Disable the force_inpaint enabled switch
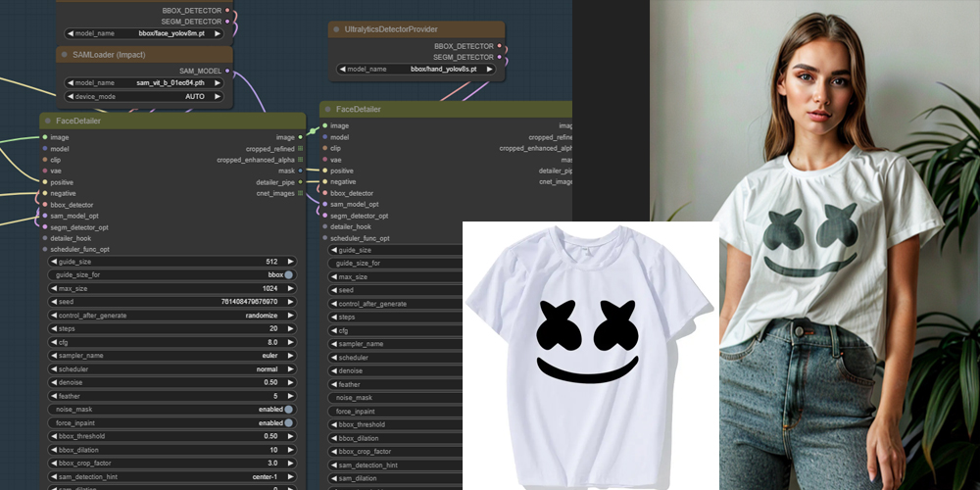The height and width of the screenshot is (490, 980). [289, 423]
